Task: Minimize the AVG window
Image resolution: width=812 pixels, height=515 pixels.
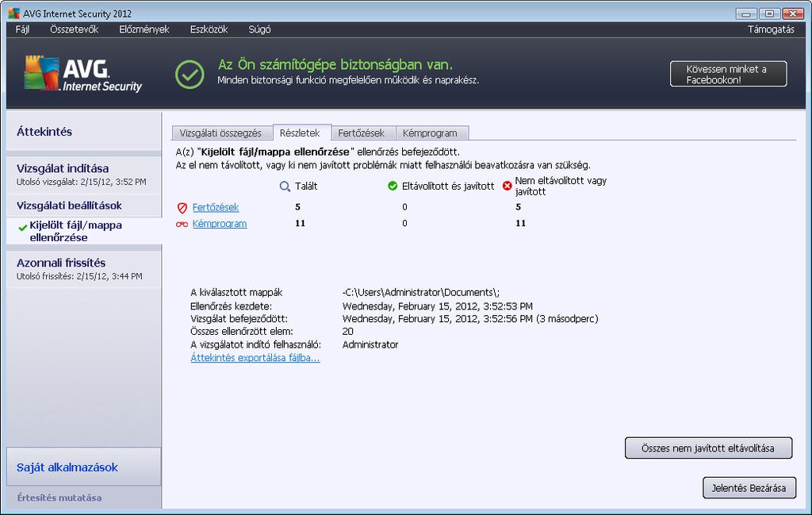Action: (x=745, y=14)
